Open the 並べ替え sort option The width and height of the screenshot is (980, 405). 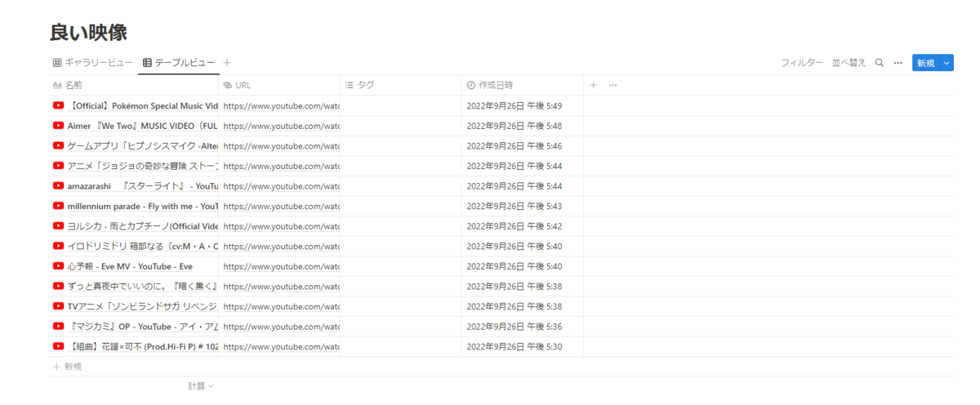tap(849, 63)
